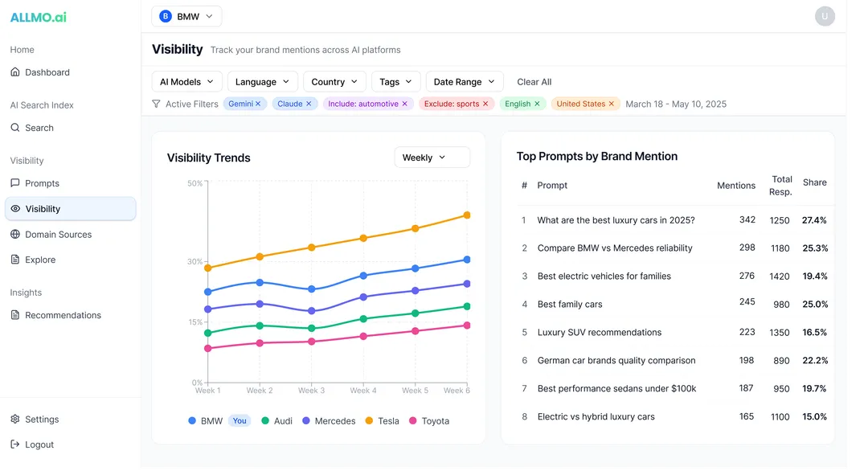Click the Search magnifier icon
This screenshot has width=868, height=475.
pos(15,128)
